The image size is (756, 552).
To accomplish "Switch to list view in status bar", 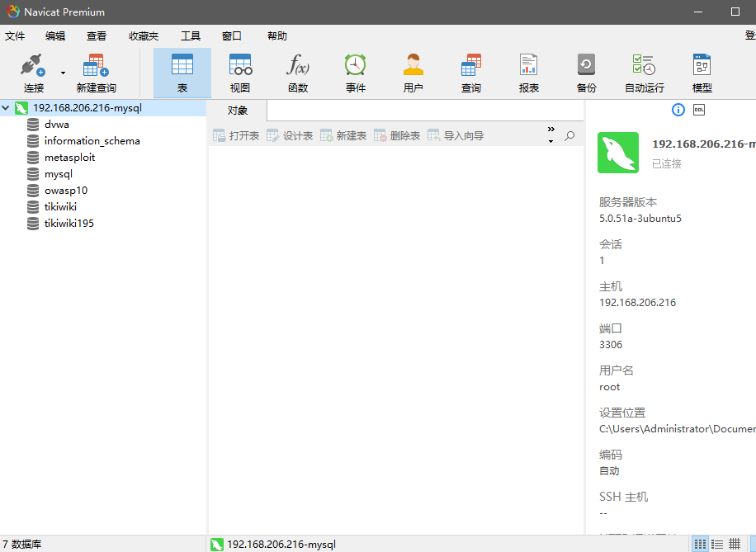I will (x=716, y=543).
